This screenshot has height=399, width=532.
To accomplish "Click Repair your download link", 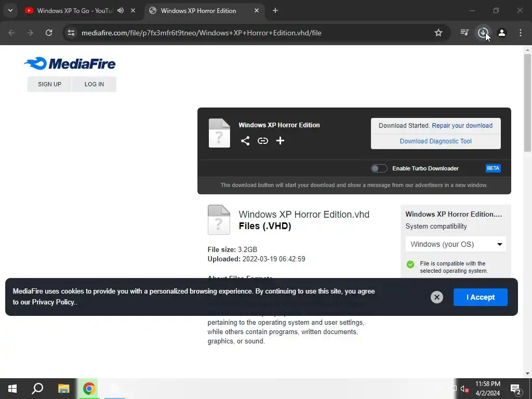I will 462,126.
